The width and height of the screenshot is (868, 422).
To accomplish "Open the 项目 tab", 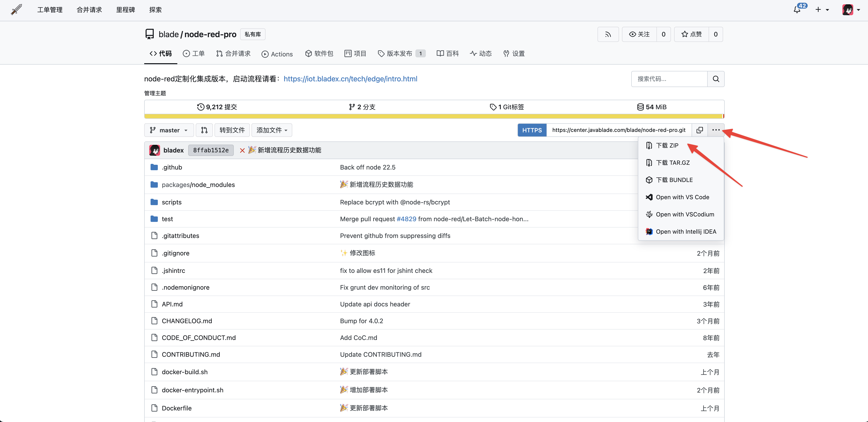I will [355, 53].
